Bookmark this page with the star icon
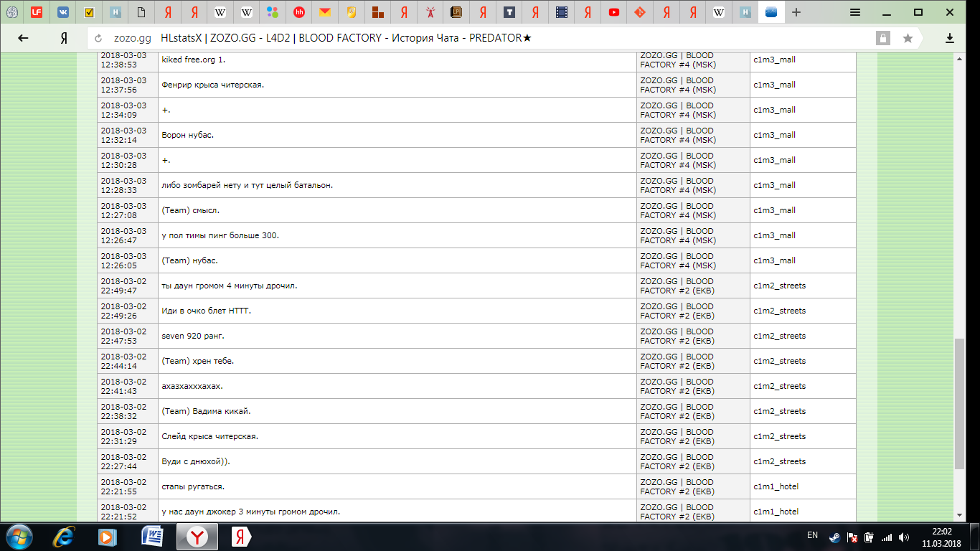980x551 pixels. 908,38
